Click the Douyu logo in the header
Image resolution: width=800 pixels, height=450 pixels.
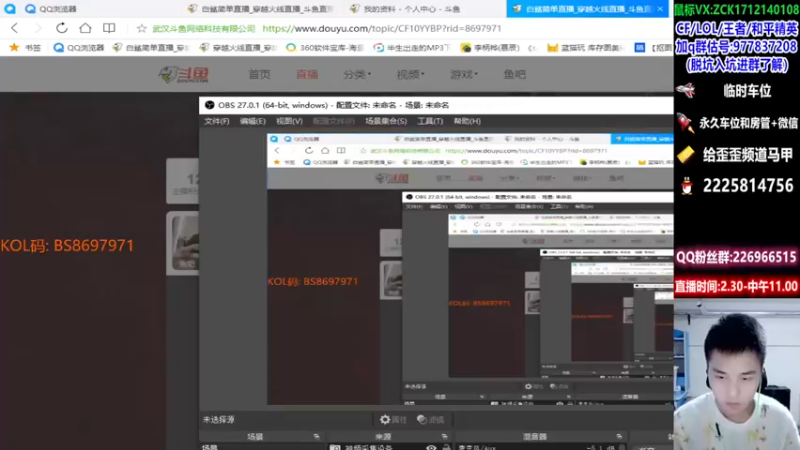click(184, 74)
